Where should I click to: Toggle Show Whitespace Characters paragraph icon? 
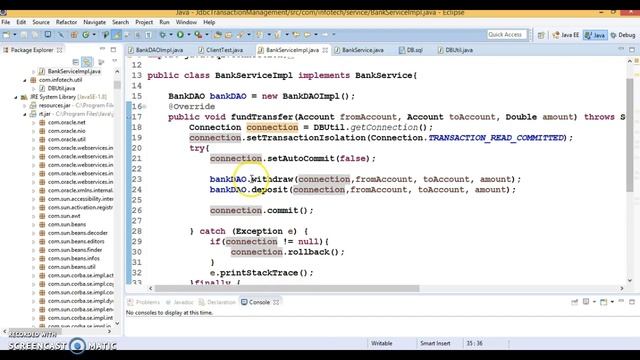[x=148, y=35]
